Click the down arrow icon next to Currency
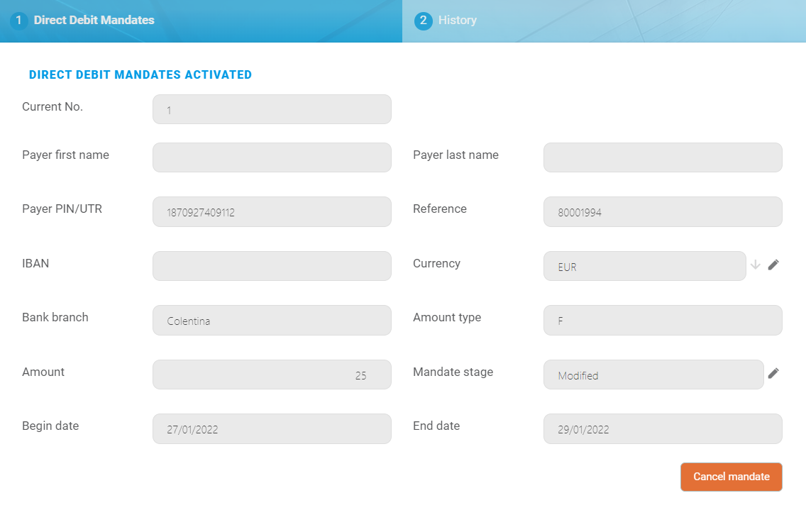 click(x=756, y=265)
